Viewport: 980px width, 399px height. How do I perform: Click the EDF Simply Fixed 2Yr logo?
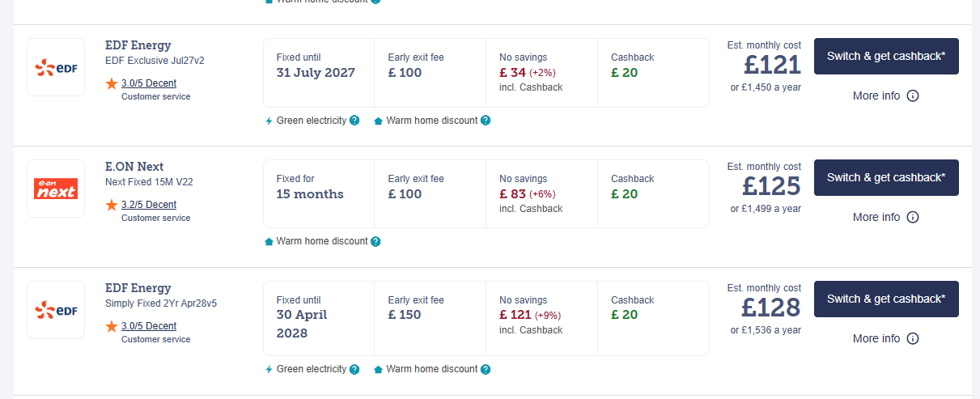tap(56, 310)
